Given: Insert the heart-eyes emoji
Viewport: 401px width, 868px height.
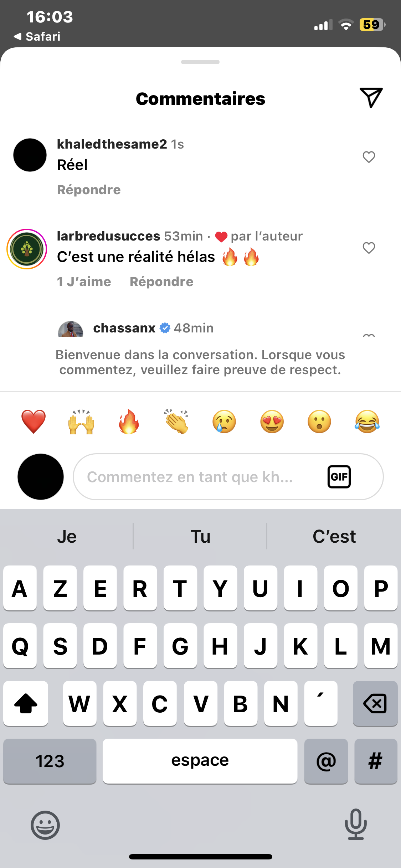Looking at the screenshot, I should (x=272, y=422).
